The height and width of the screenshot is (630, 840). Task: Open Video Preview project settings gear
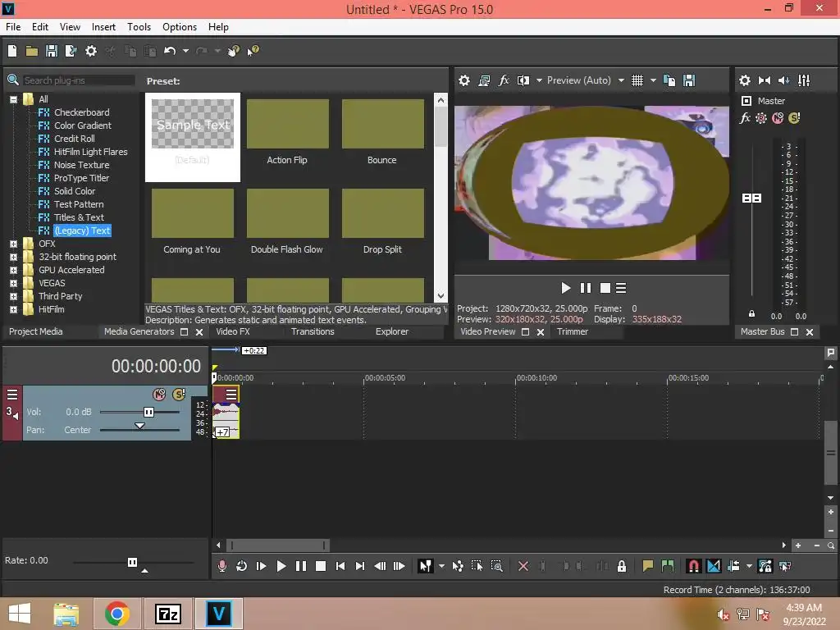pyautogui.click(x=464, y=80)
